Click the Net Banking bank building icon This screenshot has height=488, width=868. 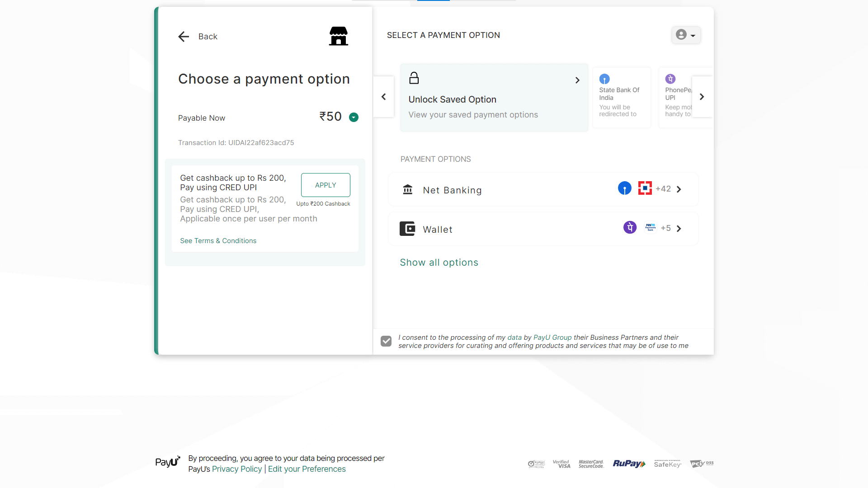pyautogui.click(x=408, y=189)
